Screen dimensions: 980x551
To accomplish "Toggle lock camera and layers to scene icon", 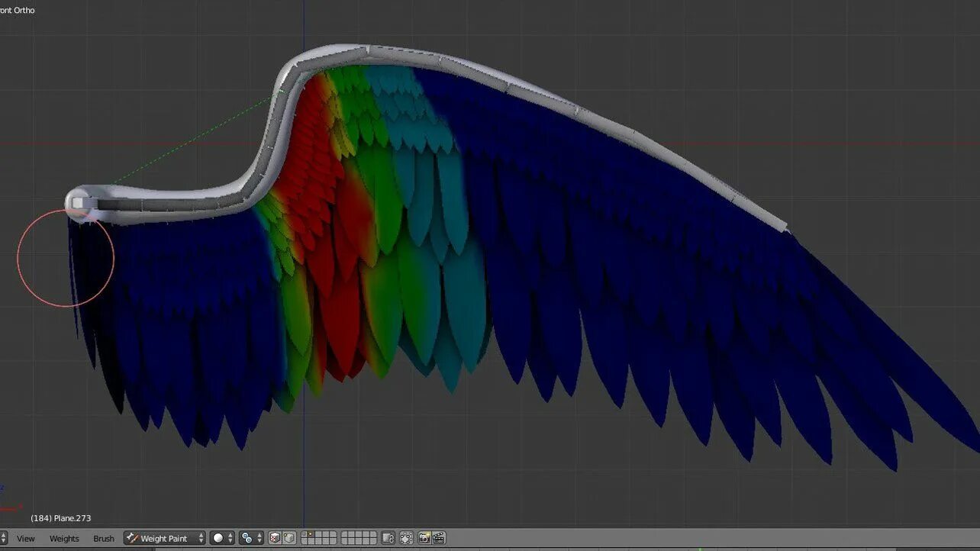I will pyautogui.click(x=388, y=538).
